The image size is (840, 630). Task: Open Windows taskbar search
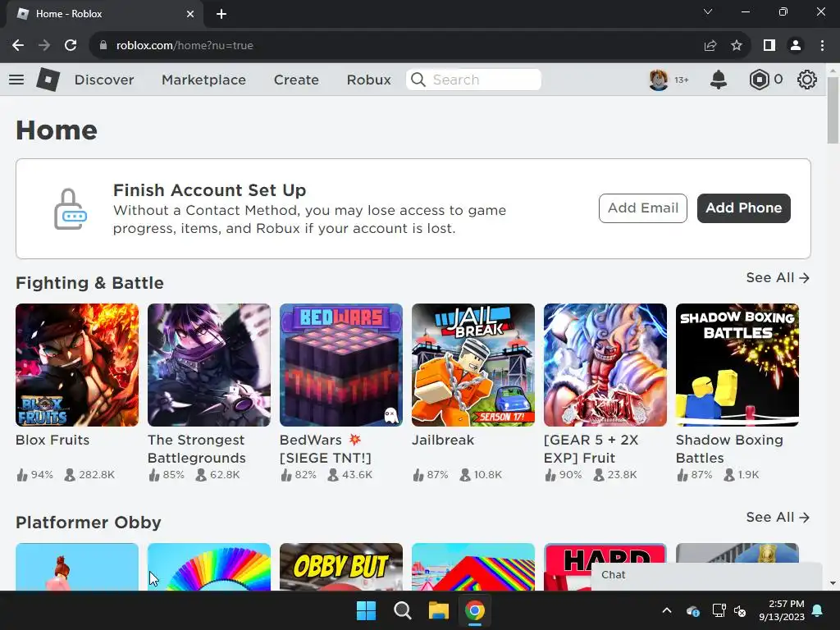click(x=402, y=610)
